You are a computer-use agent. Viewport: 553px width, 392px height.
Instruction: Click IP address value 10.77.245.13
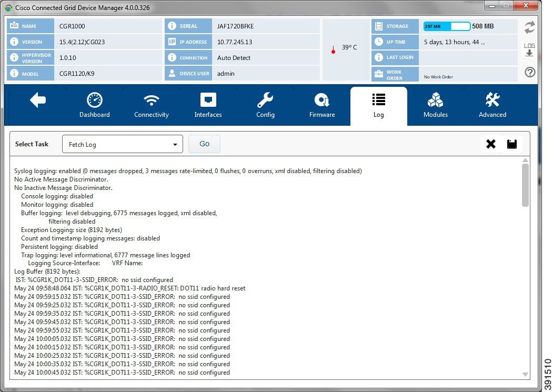pos(235,42)
